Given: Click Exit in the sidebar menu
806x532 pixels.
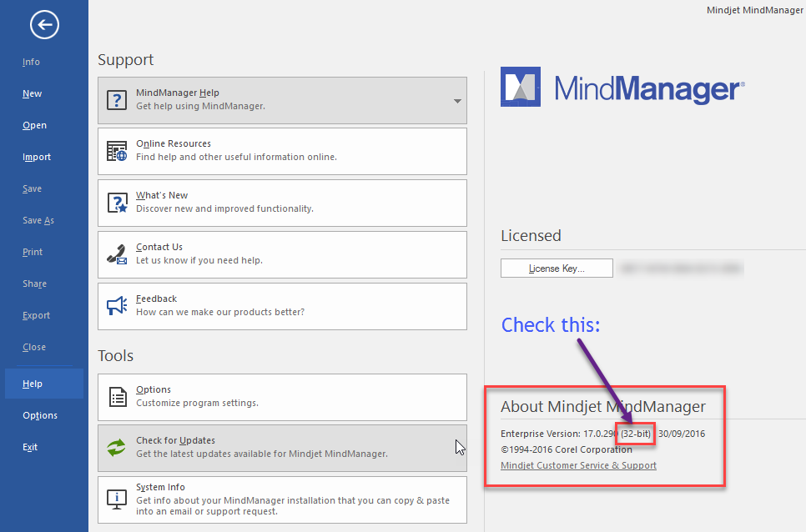Looking at the screenshot, I should point(30,447).
